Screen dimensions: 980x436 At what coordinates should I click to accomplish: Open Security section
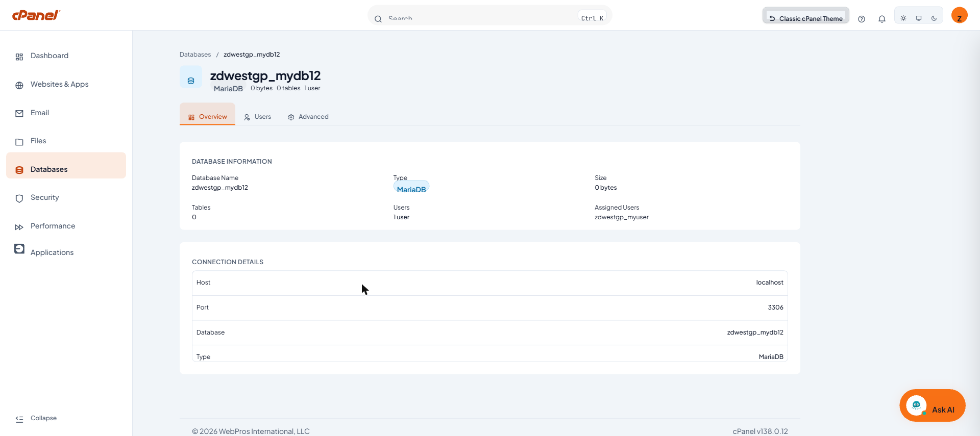tap(66, 198)
